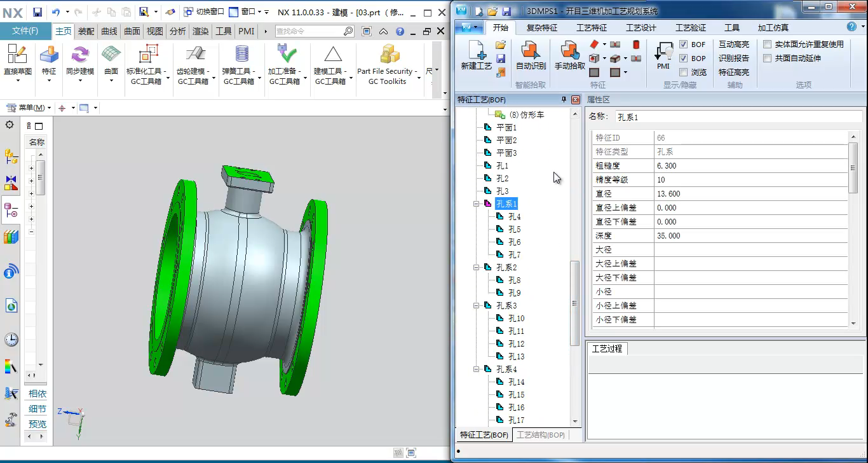This screenshot has height=463, width=868.
Task: Switch to the 工艺设计 ribbon tab
Action: [x=641, y=28]
